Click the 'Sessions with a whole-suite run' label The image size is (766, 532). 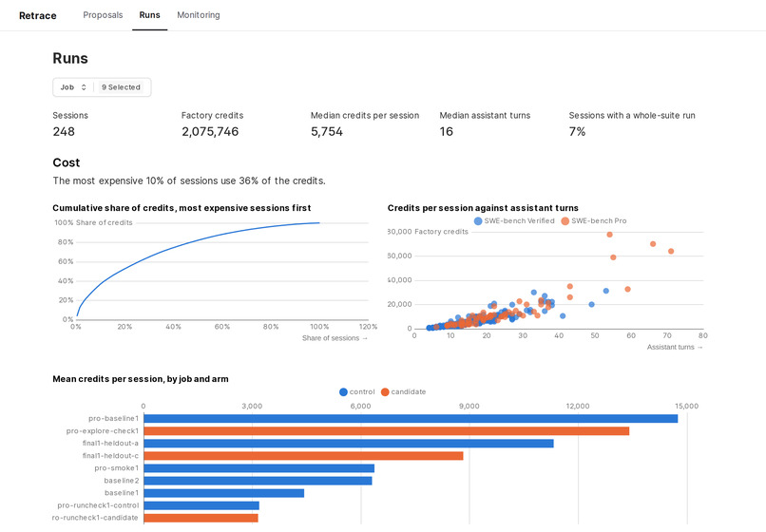[632, 115]
